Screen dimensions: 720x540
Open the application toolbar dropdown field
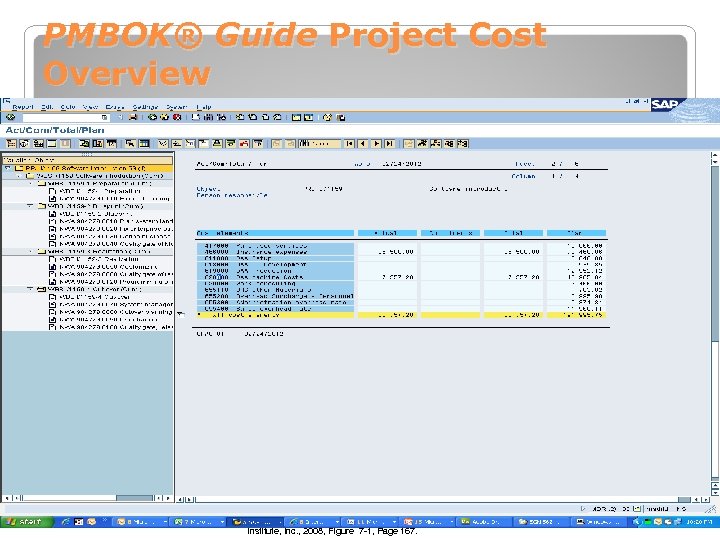point(320,144)
